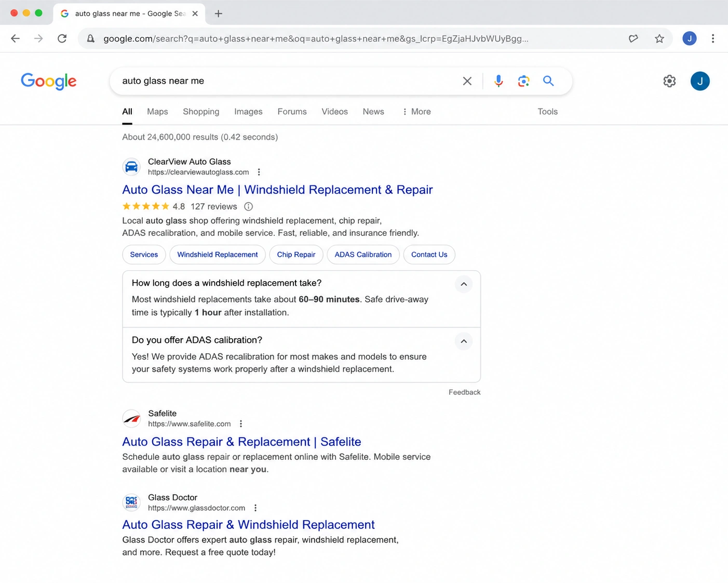Click the Chip Repair sitelink chip
728x583 pixels.
pyautogui.click(x=296, y=255)
